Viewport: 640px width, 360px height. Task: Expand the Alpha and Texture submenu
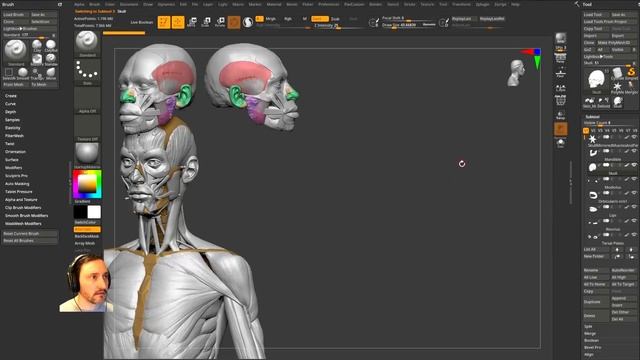[x=21, y=200]
